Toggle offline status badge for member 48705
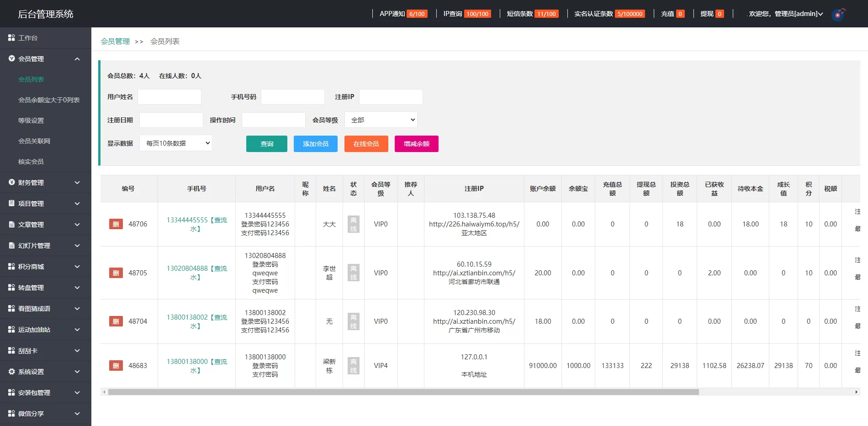The width and height of the screenshot is (868, 426). pos(353,273)
